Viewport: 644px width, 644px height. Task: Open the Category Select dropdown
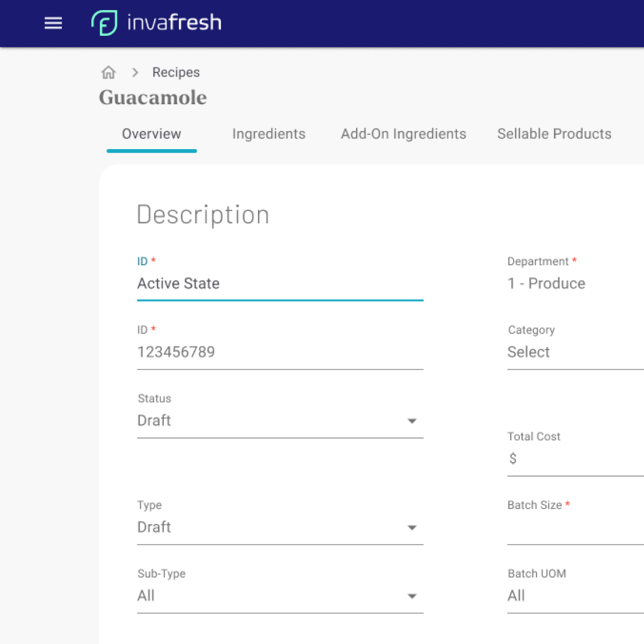[573, 353]
